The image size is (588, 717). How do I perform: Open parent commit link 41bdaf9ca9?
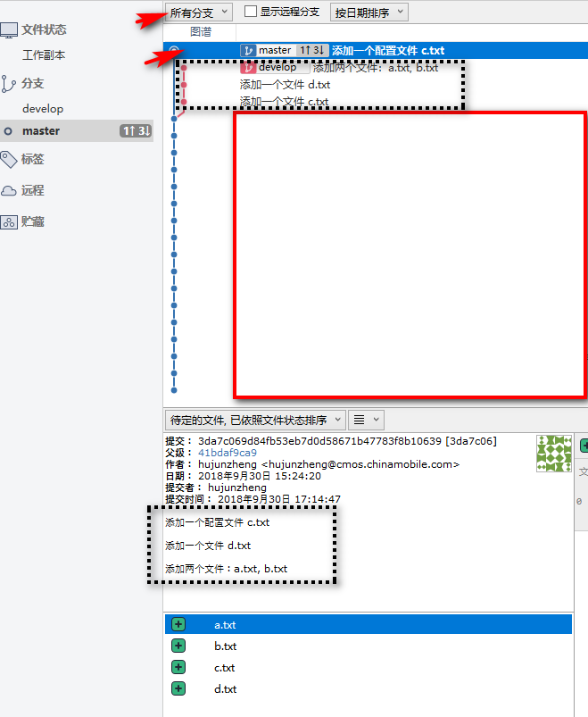(227, 453)
